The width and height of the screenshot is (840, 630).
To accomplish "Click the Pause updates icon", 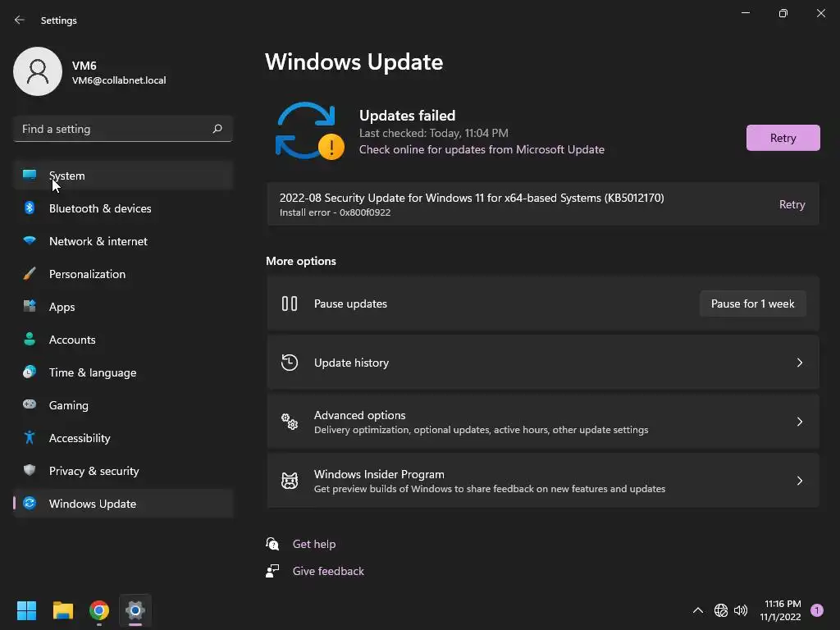I will 290,304.
